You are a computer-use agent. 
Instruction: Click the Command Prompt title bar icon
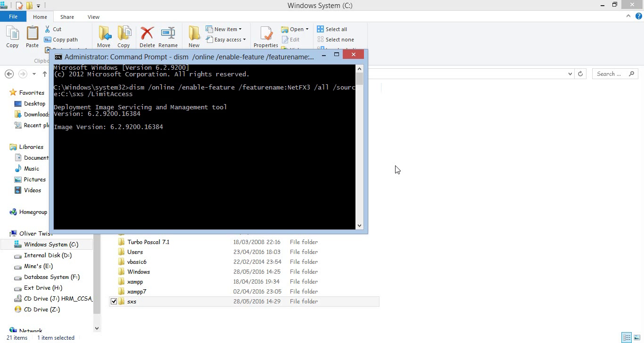(58, 57)
